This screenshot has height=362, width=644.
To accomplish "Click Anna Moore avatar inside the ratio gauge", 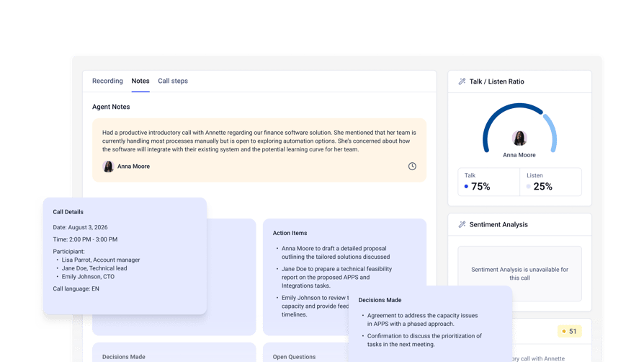I will point(519,138).
